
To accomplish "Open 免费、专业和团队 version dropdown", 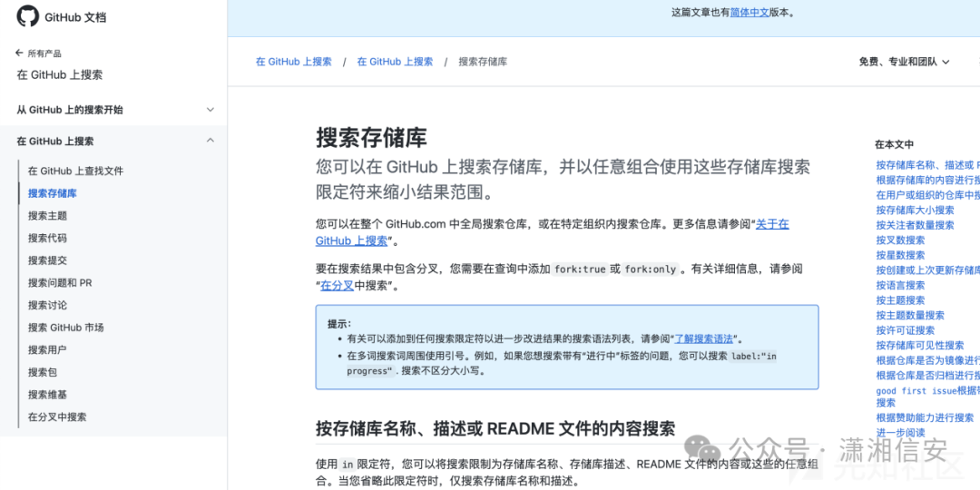I will pos(904,62).
